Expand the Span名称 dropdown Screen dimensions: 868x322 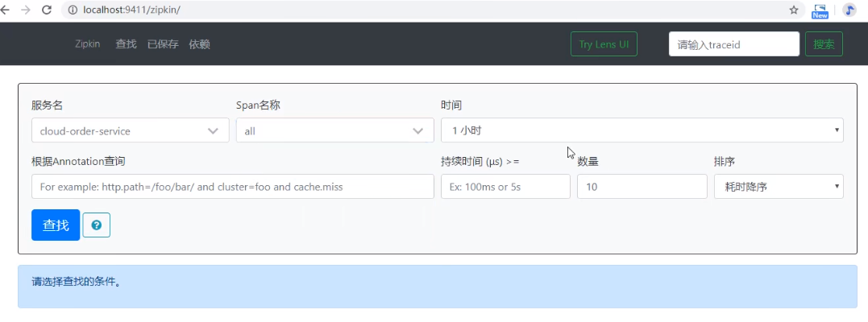click(334, 130)
